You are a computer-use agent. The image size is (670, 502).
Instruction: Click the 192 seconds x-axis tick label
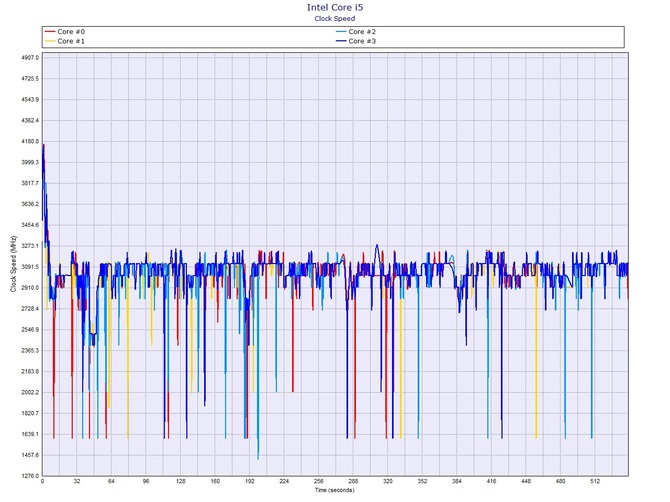[x=250, y=481]
